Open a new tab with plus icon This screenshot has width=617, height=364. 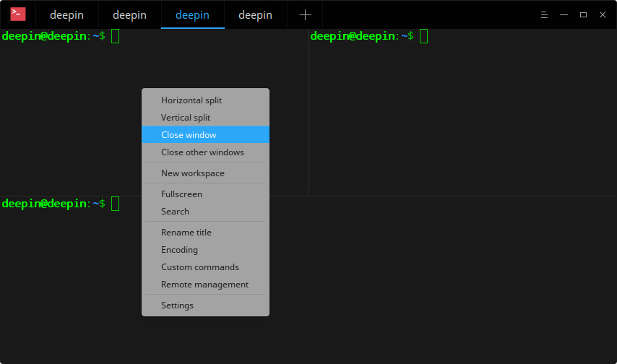(x=305, y=14)
